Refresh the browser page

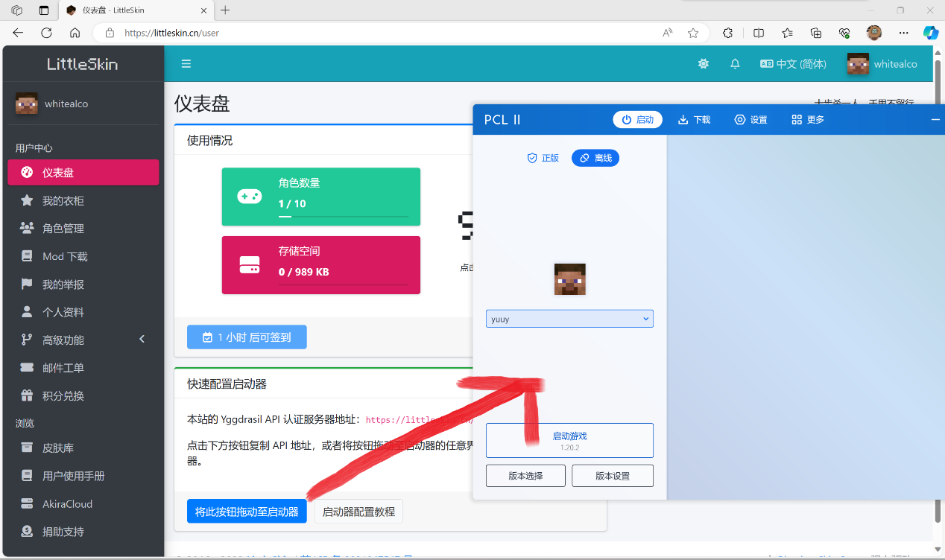[x=46, y=33]
